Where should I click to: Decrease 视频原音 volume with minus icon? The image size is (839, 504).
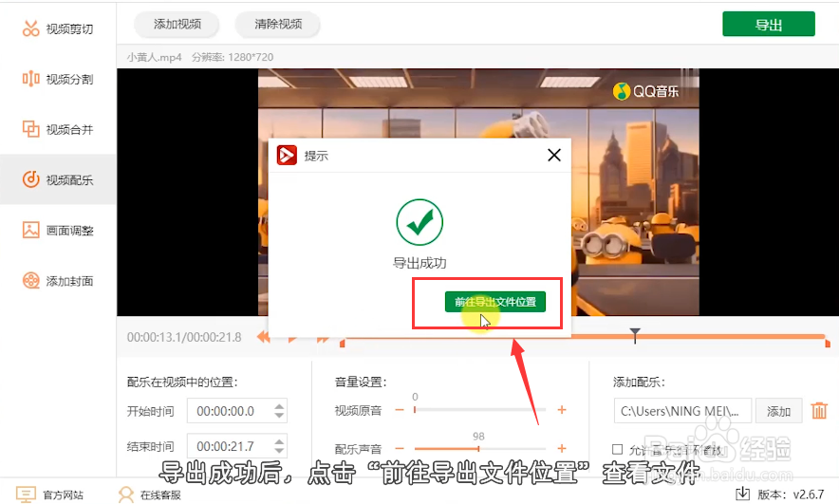[x=400, y=410]
